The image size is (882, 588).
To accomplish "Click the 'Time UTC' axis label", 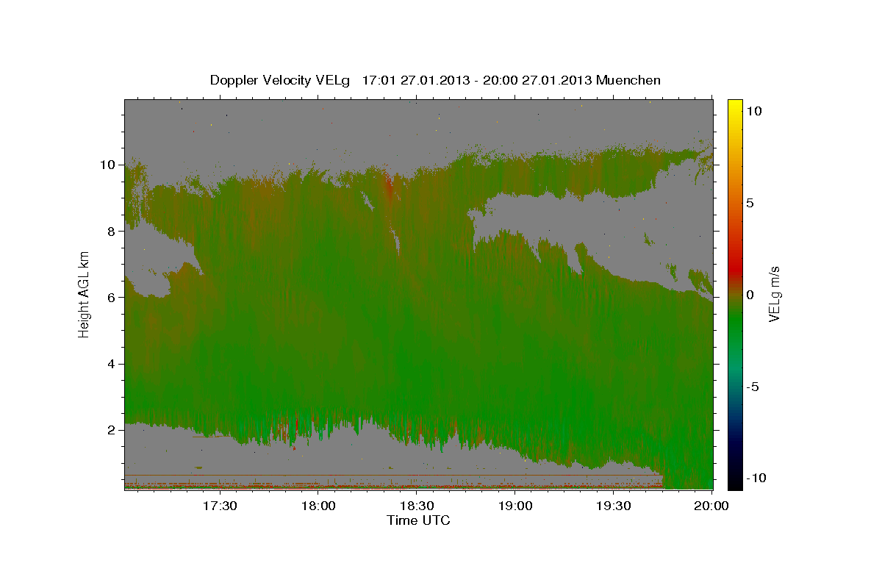I will 418,520.
